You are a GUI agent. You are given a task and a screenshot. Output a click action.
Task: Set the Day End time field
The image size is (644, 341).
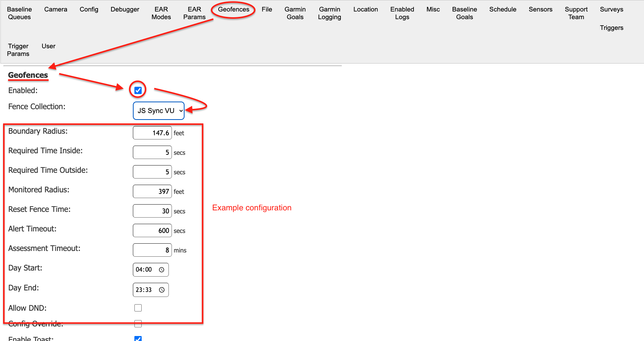[150, 290]
